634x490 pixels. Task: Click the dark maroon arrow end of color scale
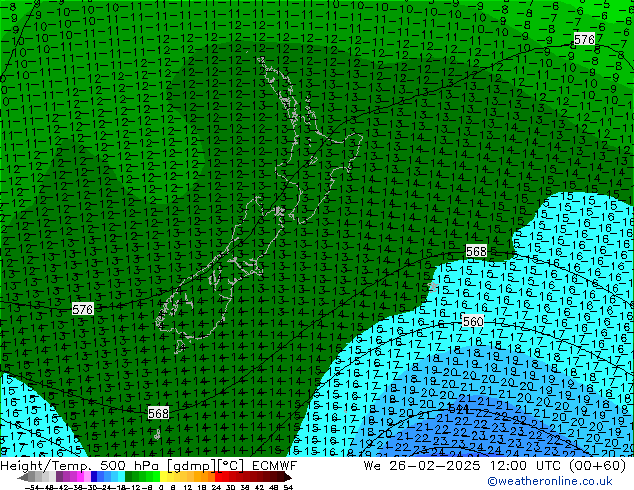click(x=287, y=477)
